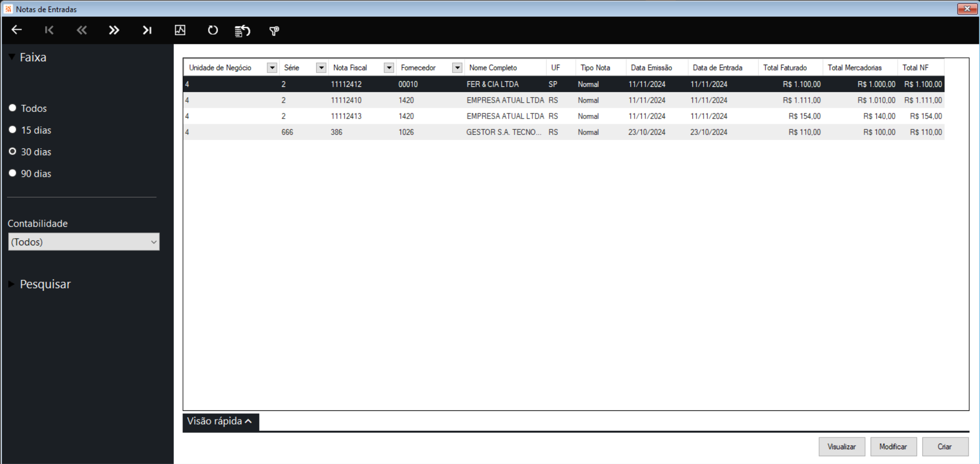
Task: Click the série 666 cell
Action: 304,132
